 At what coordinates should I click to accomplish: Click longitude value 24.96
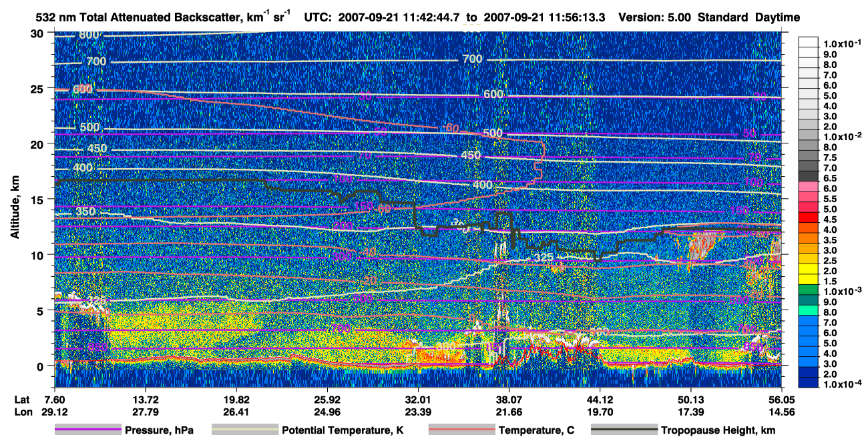pyautogui.click(x=328, y=412)
